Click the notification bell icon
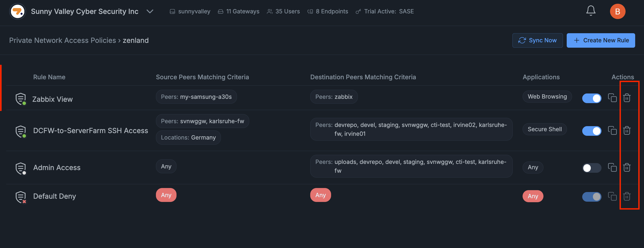Screen dimensions: 644x248 click(x=591, y=11)
